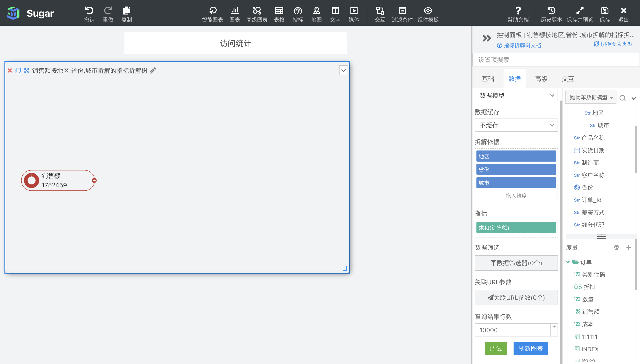Open the 组件模板 component templates
This screenshot has width=640, height=364.
[428, 14]
